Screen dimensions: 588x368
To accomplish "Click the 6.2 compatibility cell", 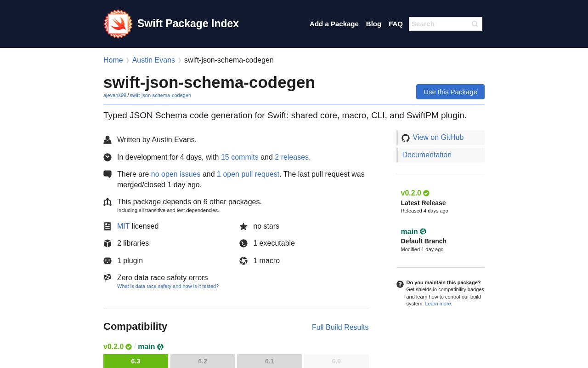I will pos(203,361).
